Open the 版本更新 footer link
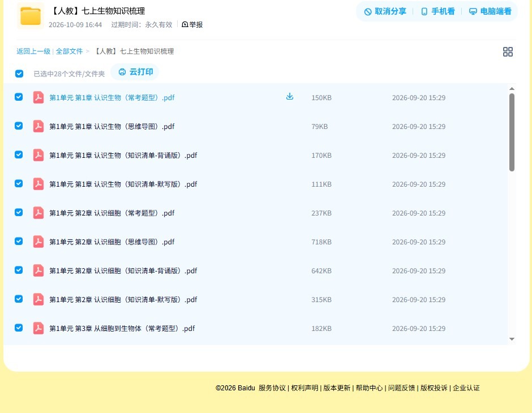 coord(337,388)
